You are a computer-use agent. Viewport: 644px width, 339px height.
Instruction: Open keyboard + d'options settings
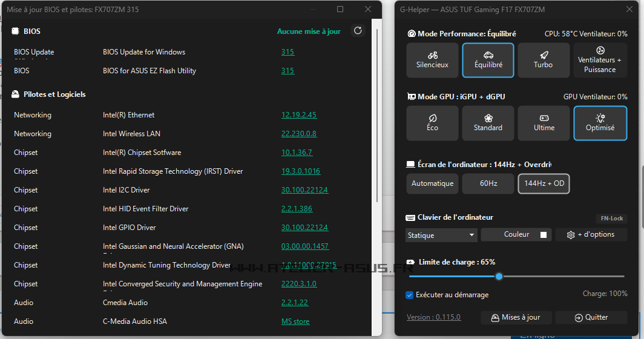click(591, 235)
